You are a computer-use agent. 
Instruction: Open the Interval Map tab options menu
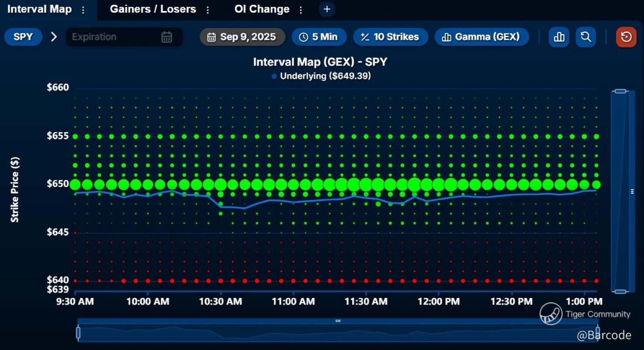click(x=83, y=10)
